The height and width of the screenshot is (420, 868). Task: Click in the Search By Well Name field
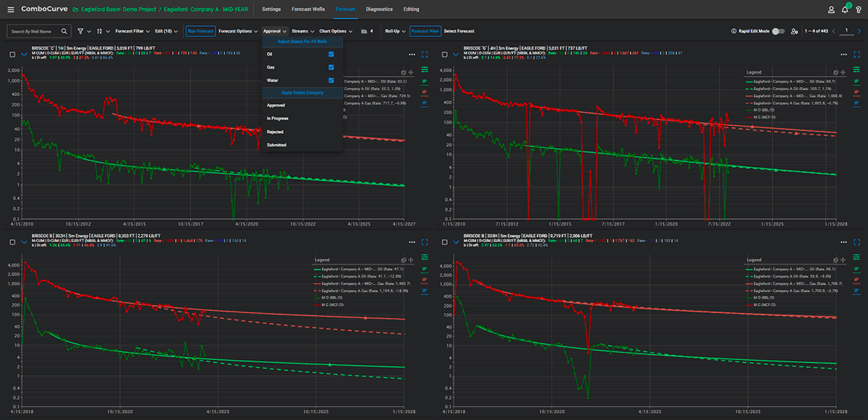pos(35,32)
